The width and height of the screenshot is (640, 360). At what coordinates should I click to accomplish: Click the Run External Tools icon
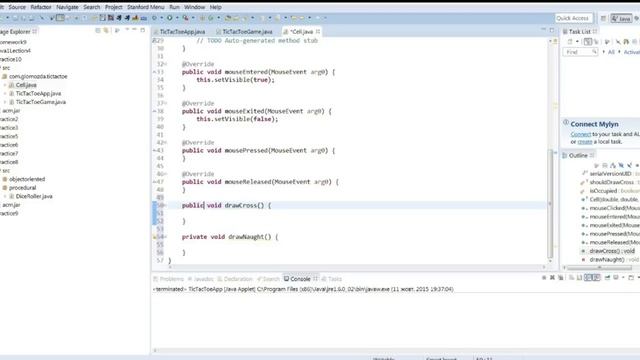pyautogui.click(x=185, y=18)
